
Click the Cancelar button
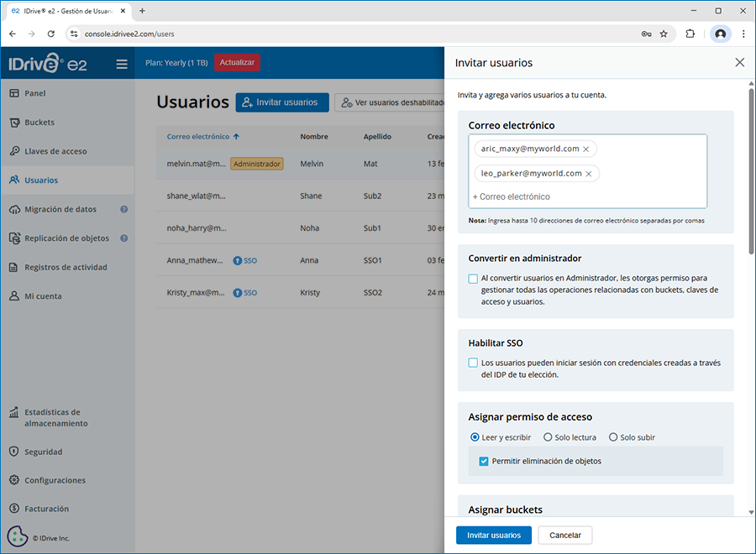tap(565, 536)
